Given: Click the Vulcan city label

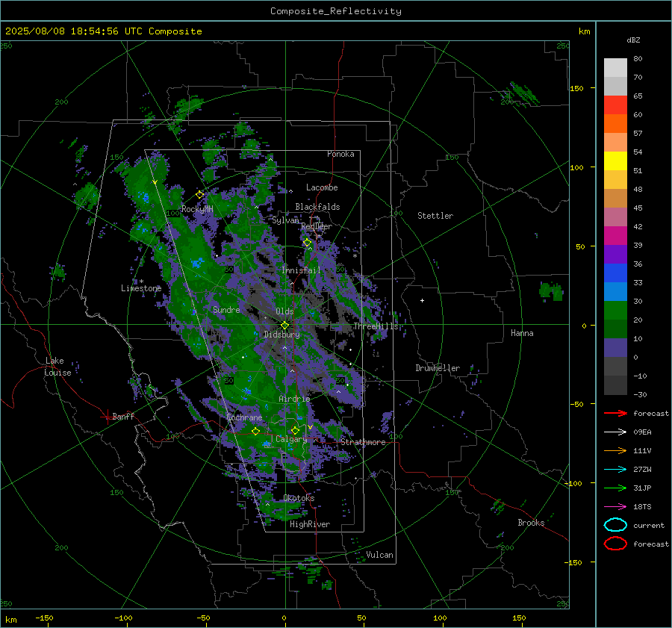Looking at the screenshot, I should (379, 555).
